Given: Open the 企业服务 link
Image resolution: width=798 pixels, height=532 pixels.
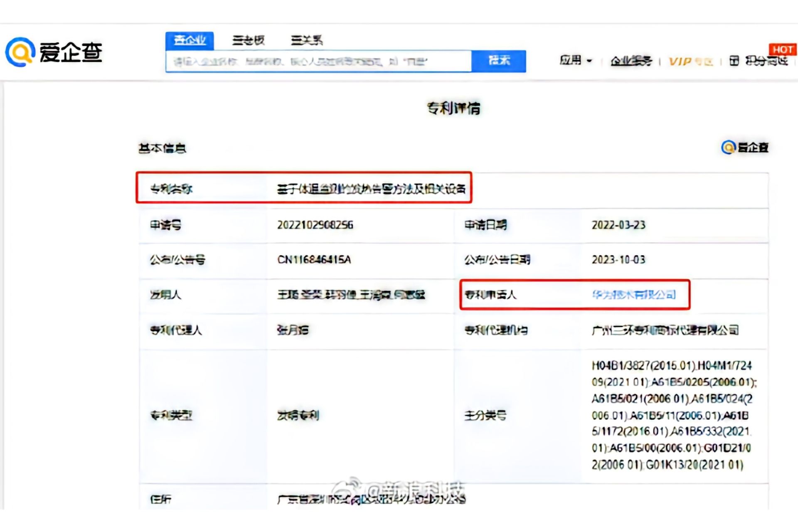Looking at the screenshot, I should [x=631, y=61].
